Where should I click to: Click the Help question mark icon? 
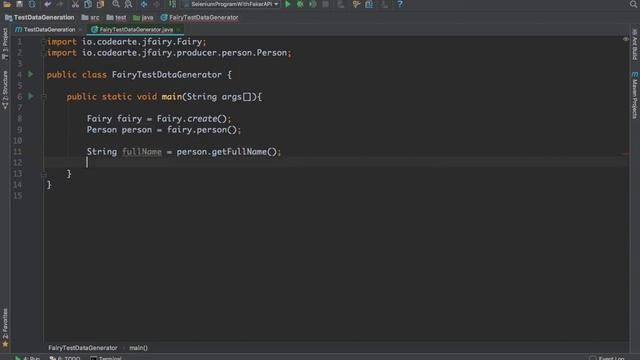tap(400, 4)
